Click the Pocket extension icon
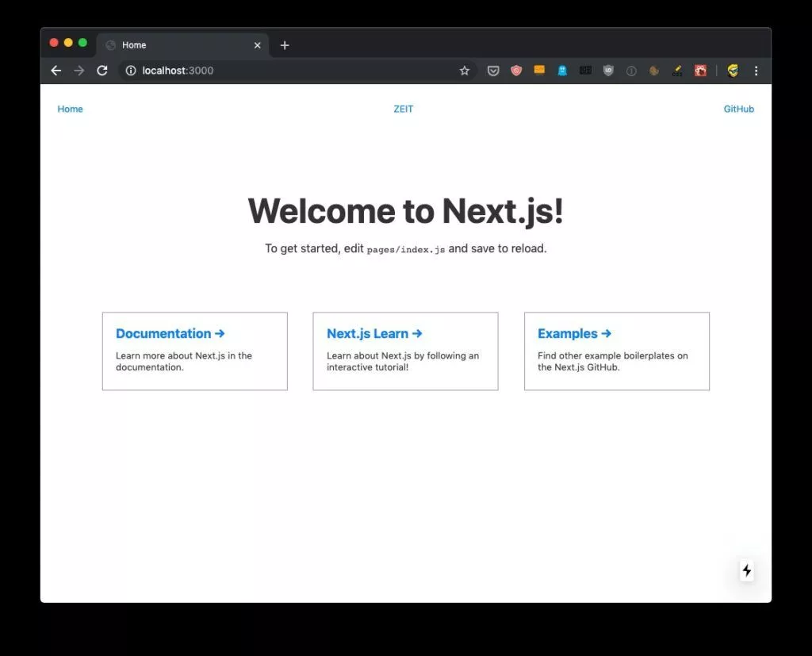812x656 pixels. pos(493,71)
